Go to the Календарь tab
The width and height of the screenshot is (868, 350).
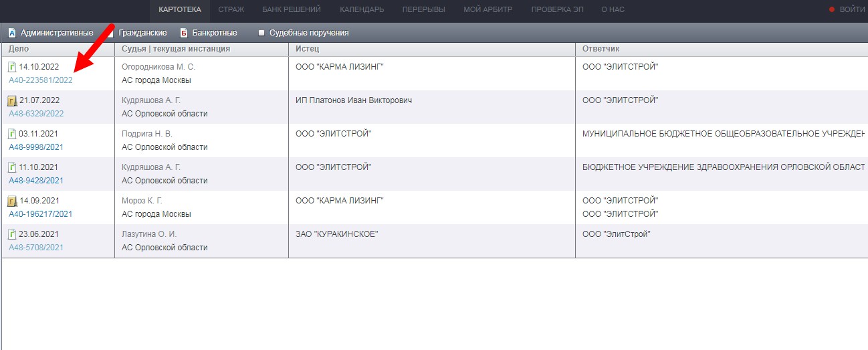[x=361, y=9]
